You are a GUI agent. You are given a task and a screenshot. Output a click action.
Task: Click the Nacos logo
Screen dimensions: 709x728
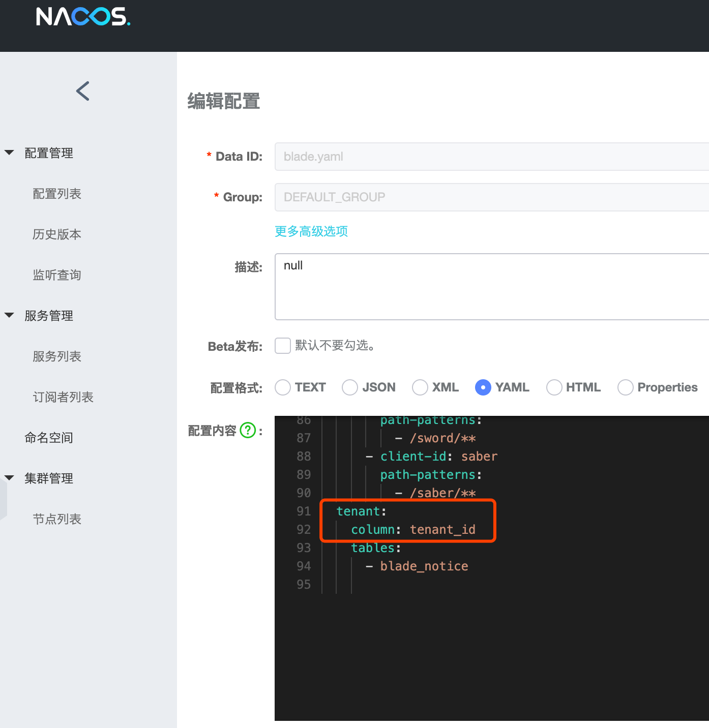[x=83, y=17]
